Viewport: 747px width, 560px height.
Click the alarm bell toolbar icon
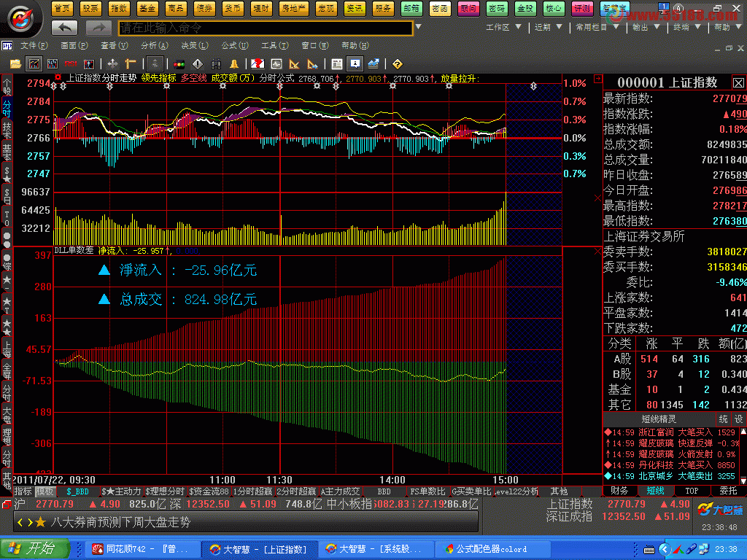tap(234, 64)
